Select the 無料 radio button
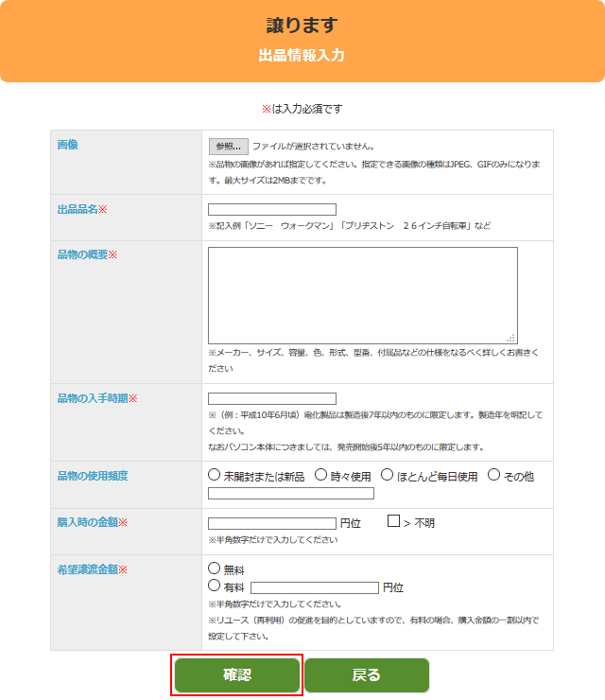 (x=215, y=569)
